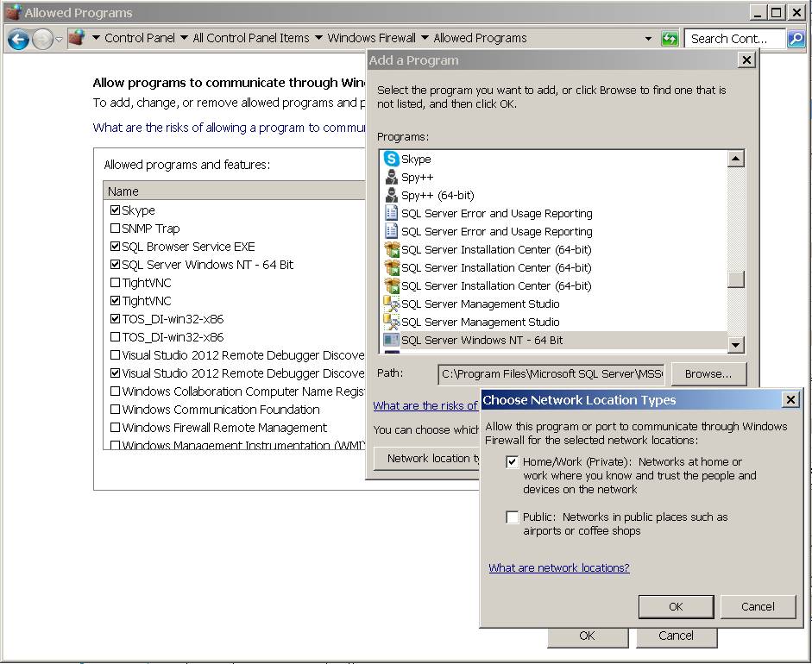Expand dropdown arrow before Control Panel breadcrumb
This screenshot has width=812, height=664.
[x=96, y=38]
